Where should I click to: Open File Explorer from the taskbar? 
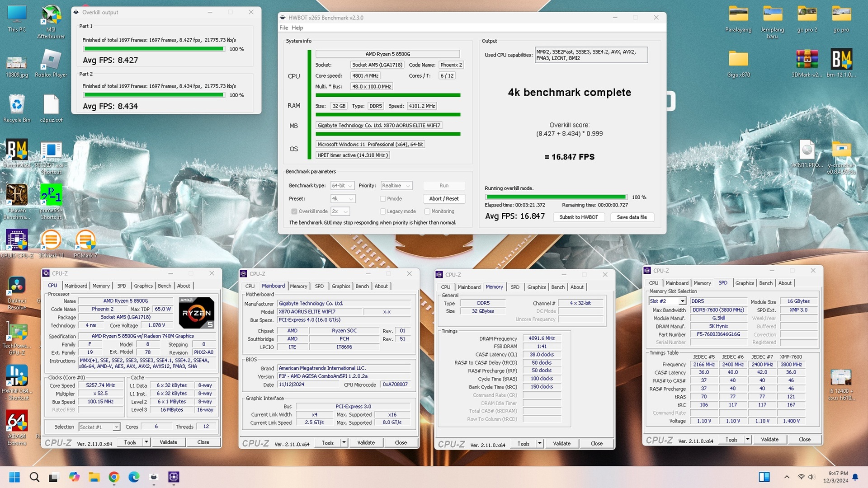tap(94, 477)
